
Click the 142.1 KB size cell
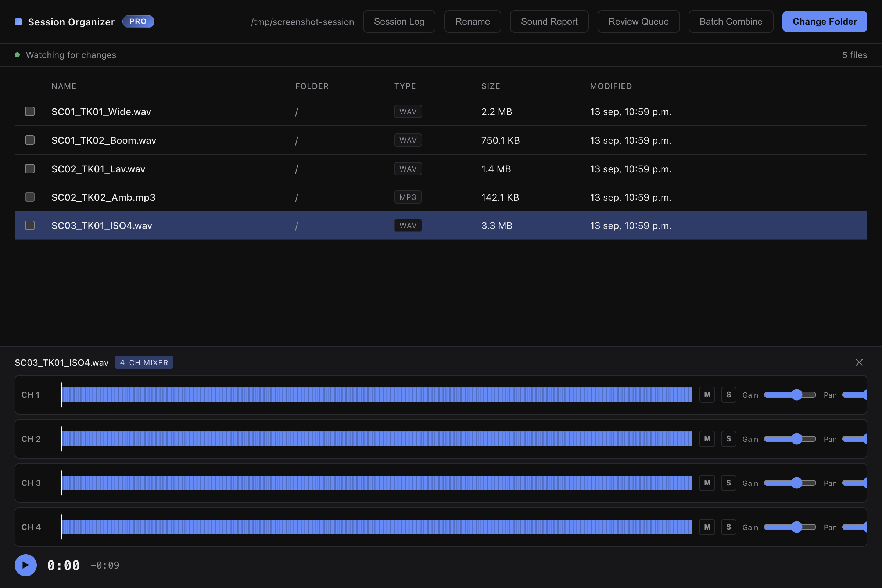(x=500, y=197)
